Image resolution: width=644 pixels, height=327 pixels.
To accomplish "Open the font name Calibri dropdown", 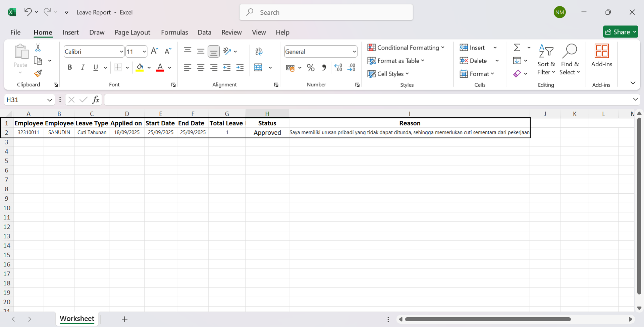I will click(x=121, y=52).
